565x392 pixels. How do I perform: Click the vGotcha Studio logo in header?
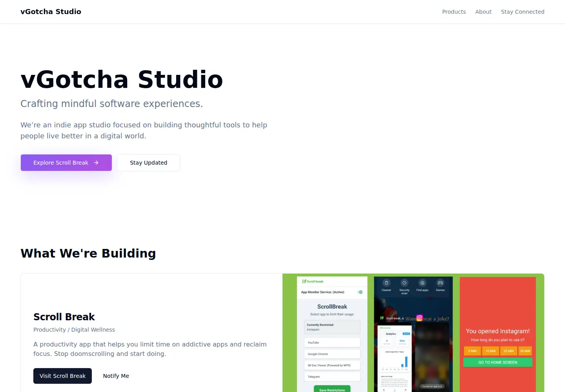[x=51, y=12]
